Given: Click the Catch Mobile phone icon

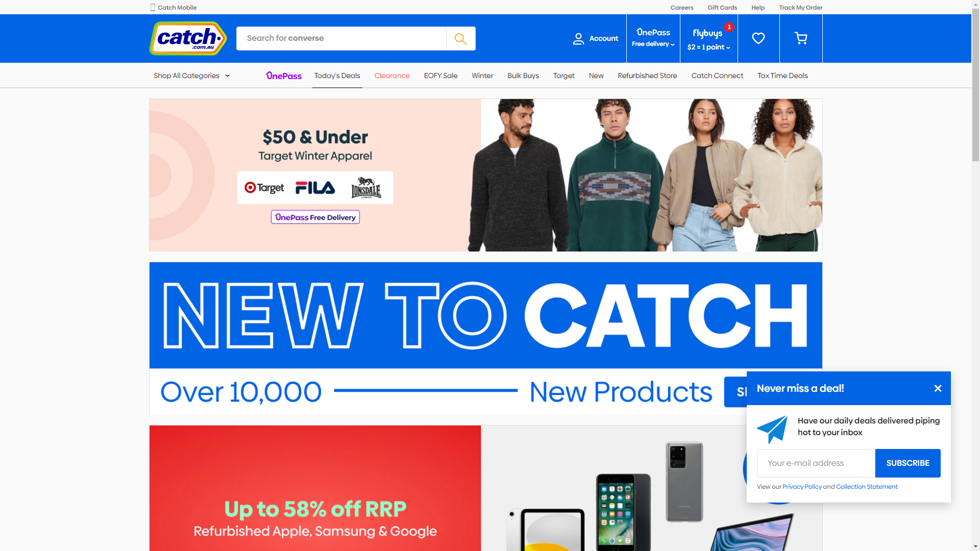Looking at the screenshot, I should tap(153, 8).
